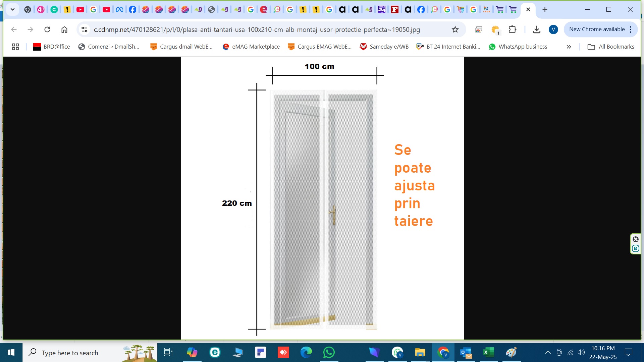
Task: Open the media cast extension icon
Action: tap(479, 29)
